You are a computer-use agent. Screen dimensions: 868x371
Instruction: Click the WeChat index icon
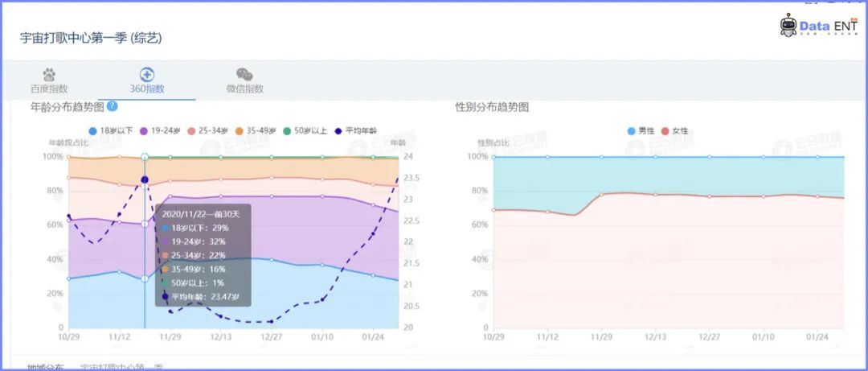244,75
